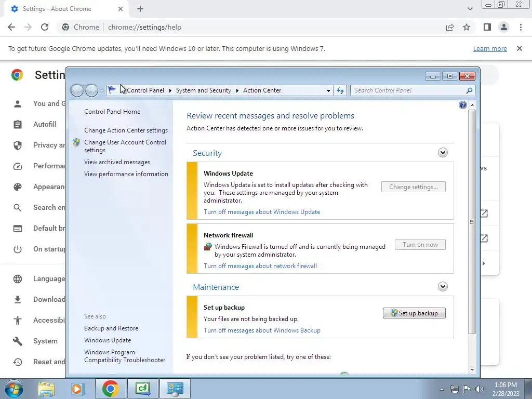Click Action Center scroll down arrow
Image resolution: width=532 pixels, height=399 pixels.
coord(472,369)
